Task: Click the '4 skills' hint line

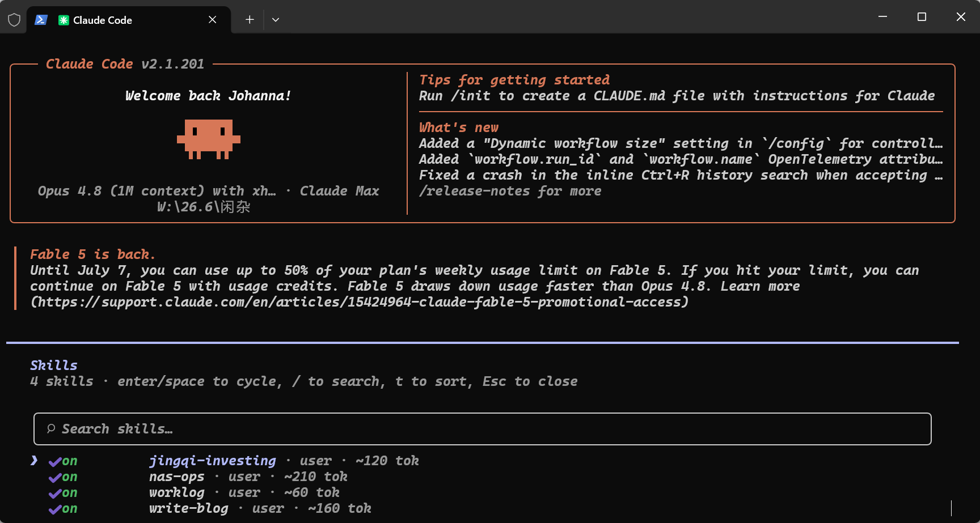Action: 304,381
